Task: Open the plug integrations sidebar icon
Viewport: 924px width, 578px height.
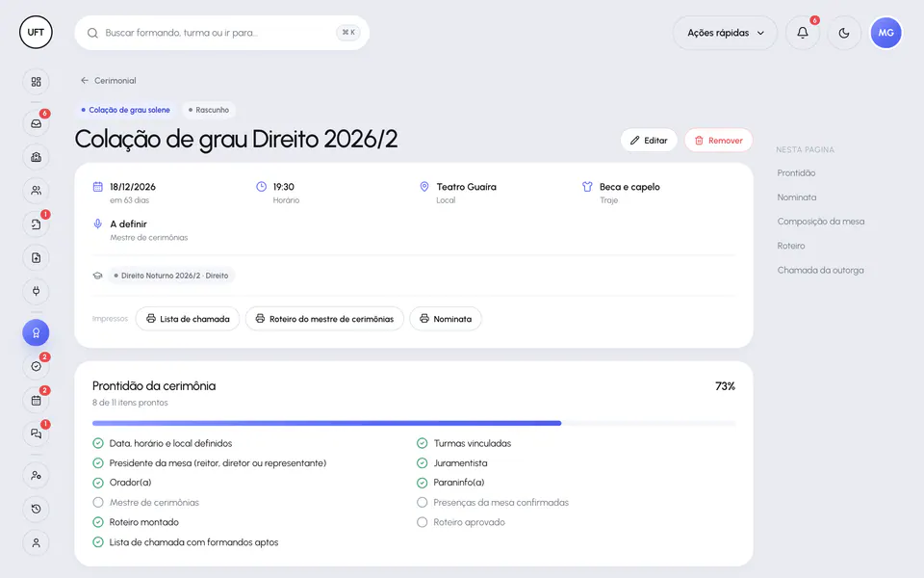Action: click(36, 291)
